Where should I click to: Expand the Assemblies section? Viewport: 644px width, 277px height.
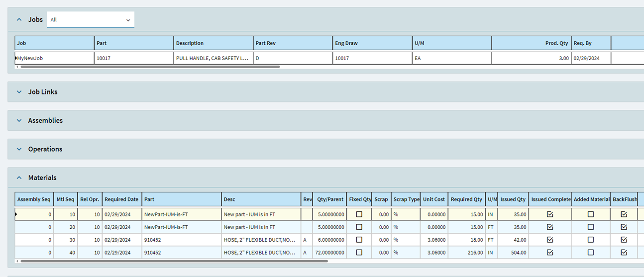tap(19, 120)
